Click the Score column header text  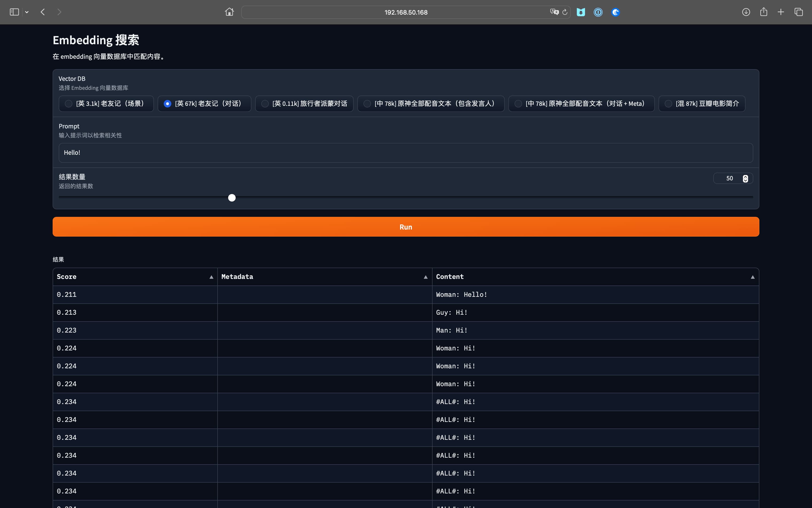tap(66, 277)
